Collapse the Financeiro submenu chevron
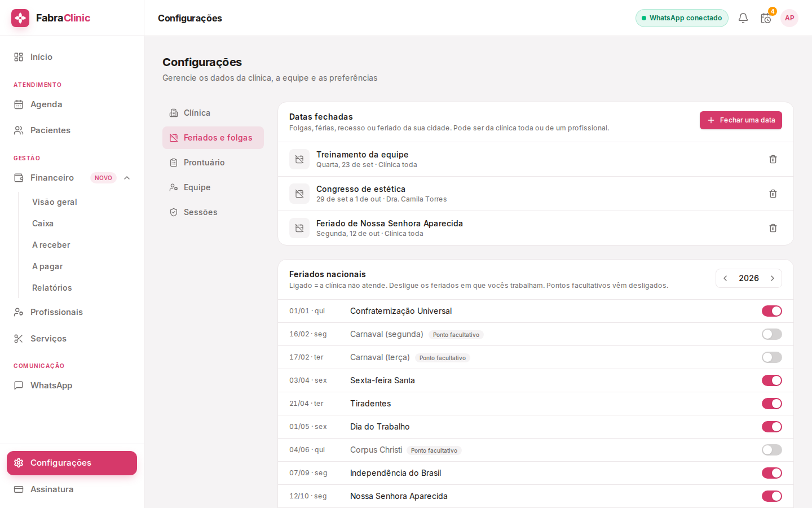 click(127, 178)
